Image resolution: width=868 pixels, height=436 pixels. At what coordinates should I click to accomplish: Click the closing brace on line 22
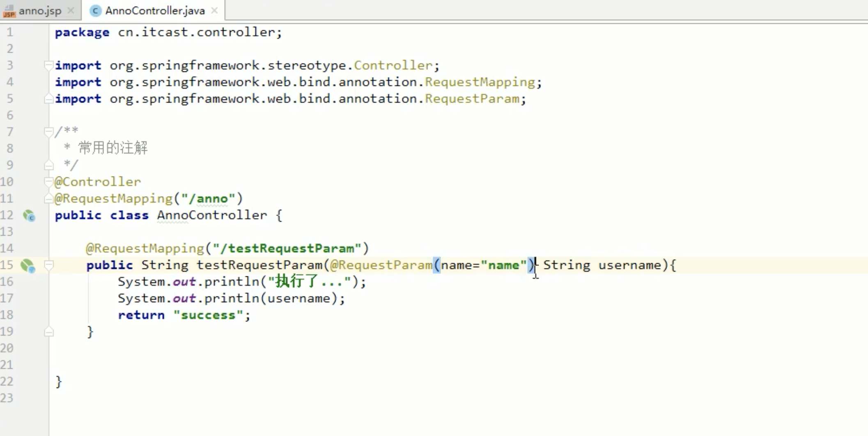pos(59,382)
